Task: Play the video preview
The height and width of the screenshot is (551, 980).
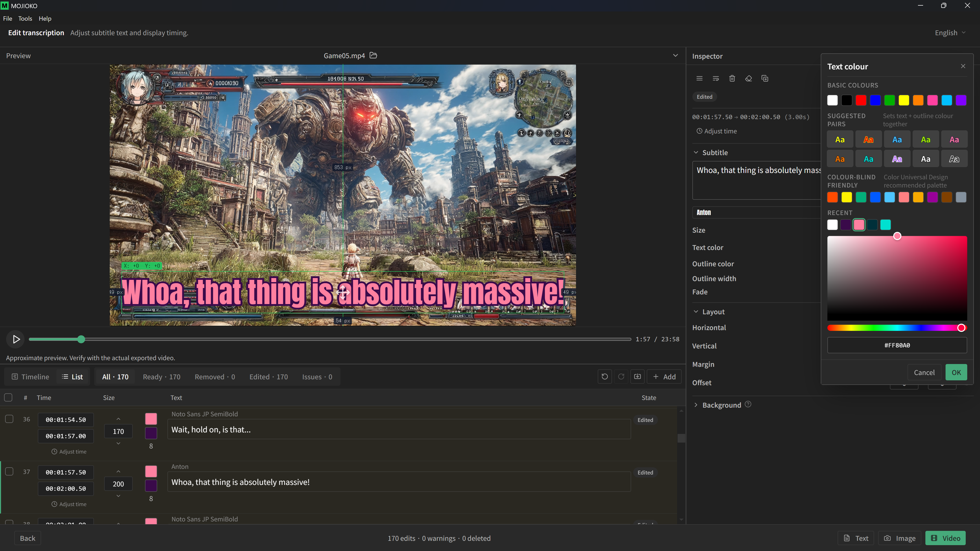Action: click(16, 339)
